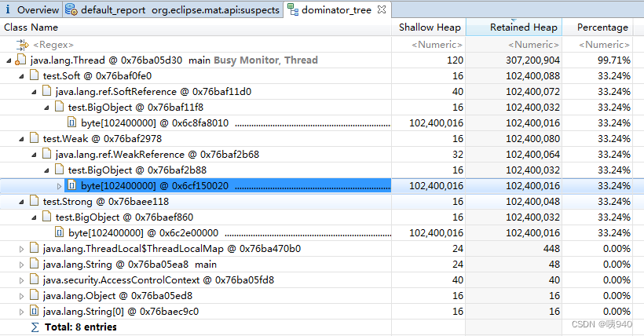Click retained heap value 102,400,088
This screenshot has width=644, height=336.
[532, 76]
